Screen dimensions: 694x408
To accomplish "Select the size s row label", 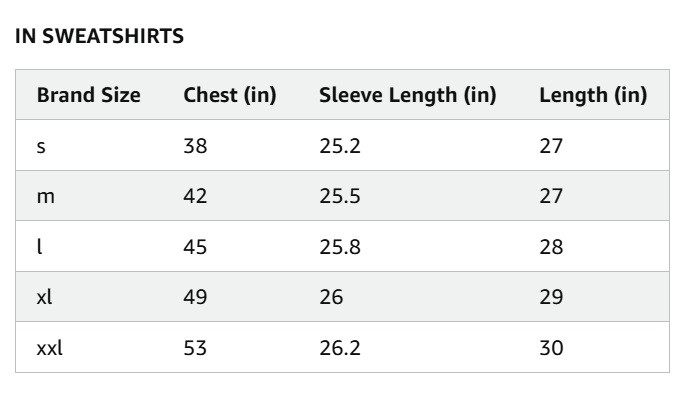I will [41, 146].
